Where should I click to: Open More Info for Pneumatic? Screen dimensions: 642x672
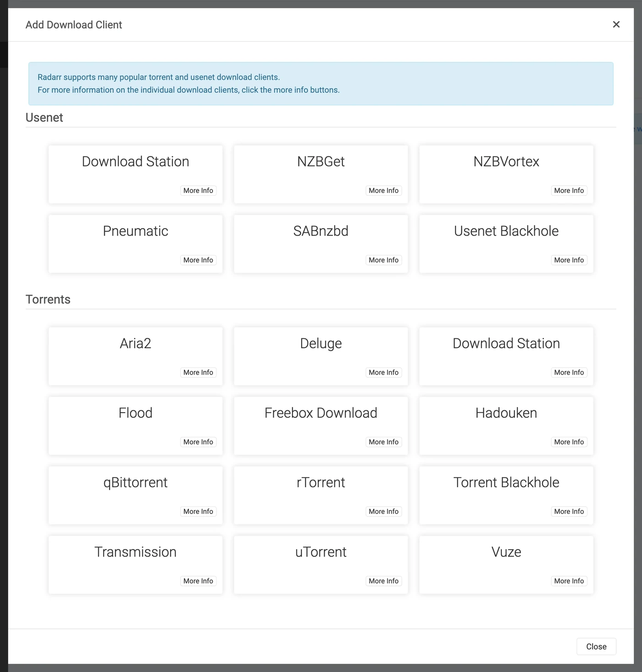click(198, 260)
